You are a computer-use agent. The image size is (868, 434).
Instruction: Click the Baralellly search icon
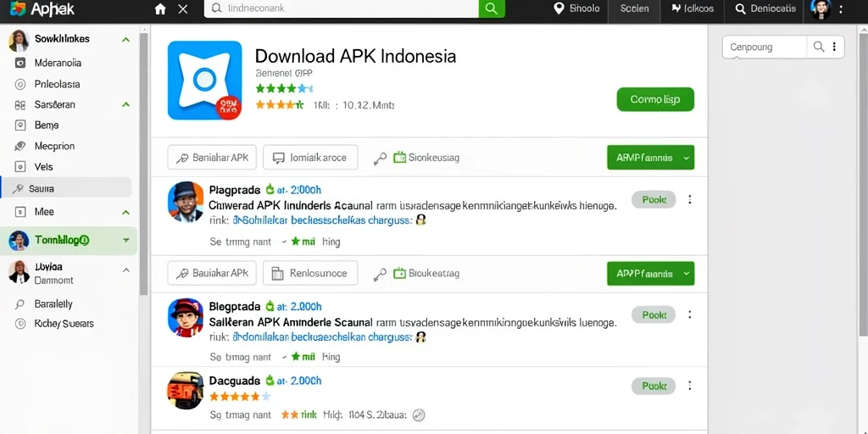point(20,304)
